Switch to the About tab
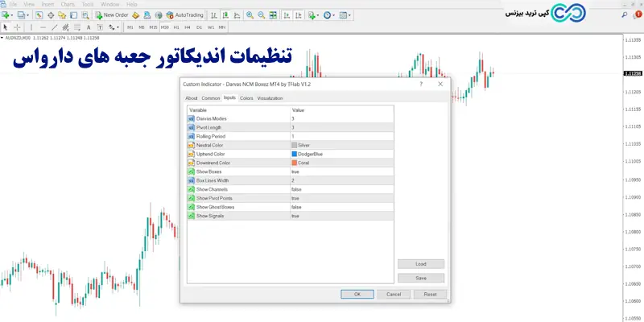Image resolution: width=644 pixels, height=322 pixels. [x=192, y=98]
